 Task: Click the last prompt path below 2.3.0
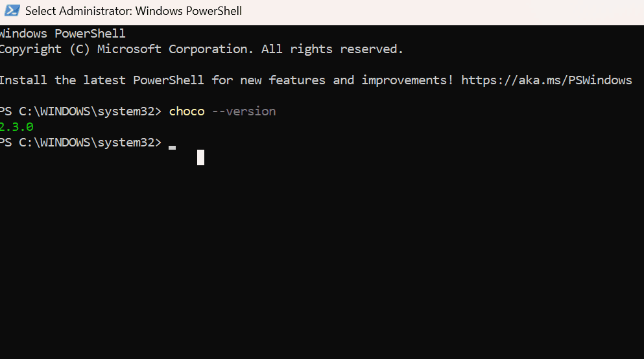[80, 143]
